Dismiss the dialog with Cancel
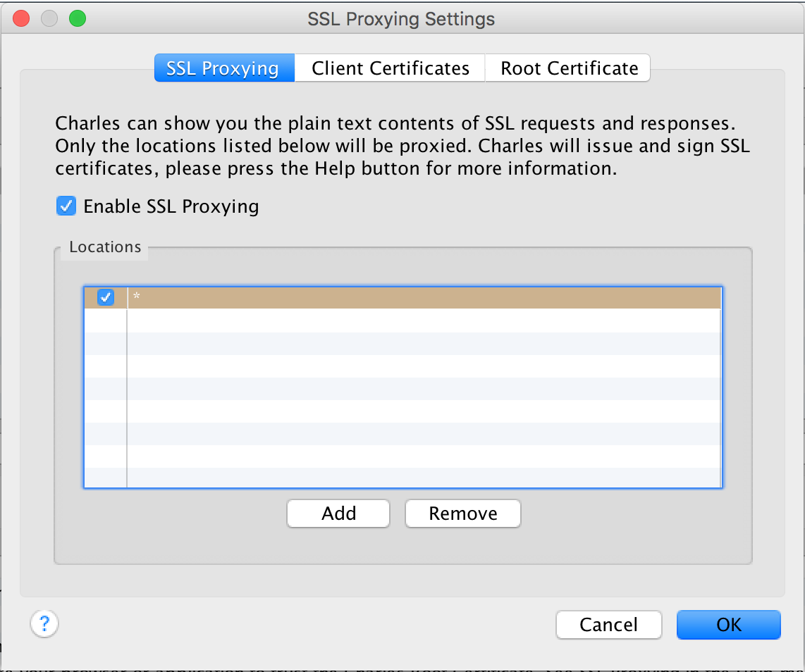 [608, 625]
